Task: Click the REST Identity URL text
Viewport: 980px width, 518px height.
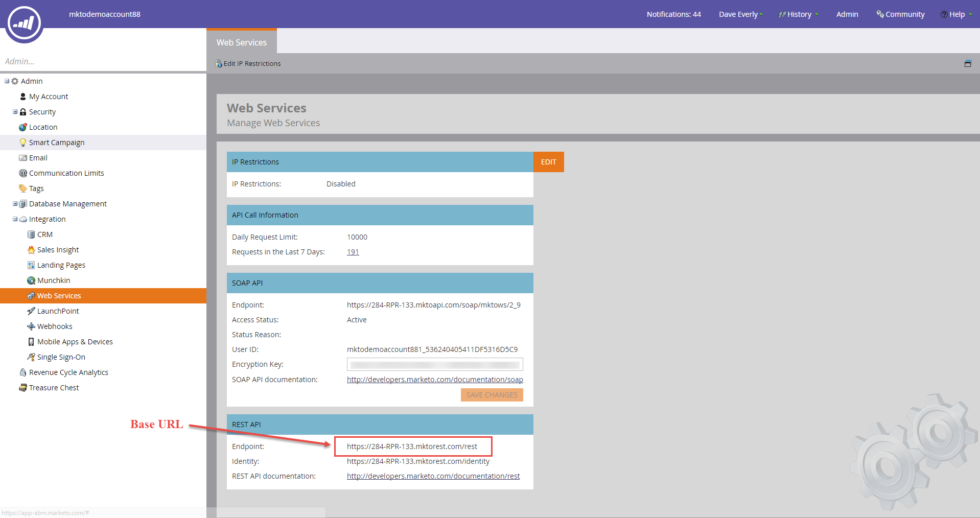Action: [418, 461]
